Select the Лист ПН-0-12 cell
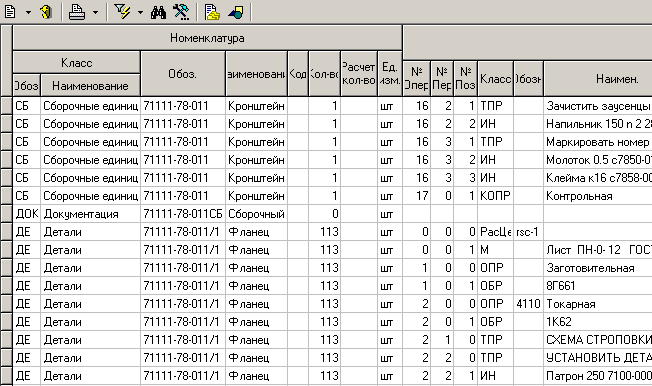 point(598,250)
